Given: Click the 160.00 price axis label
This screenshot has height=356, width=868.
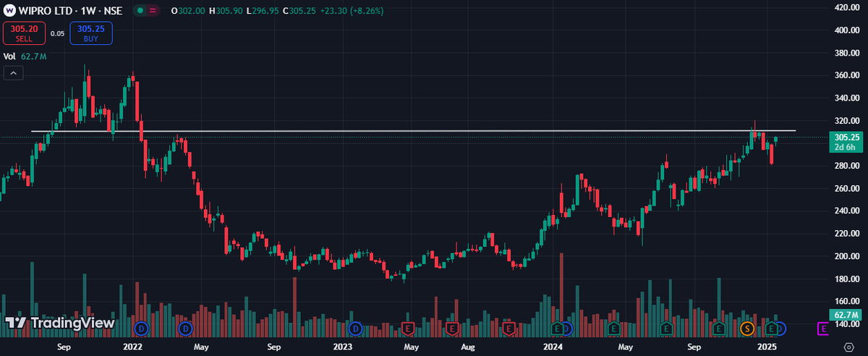Looking at the screenshot, I should (846, 302).
